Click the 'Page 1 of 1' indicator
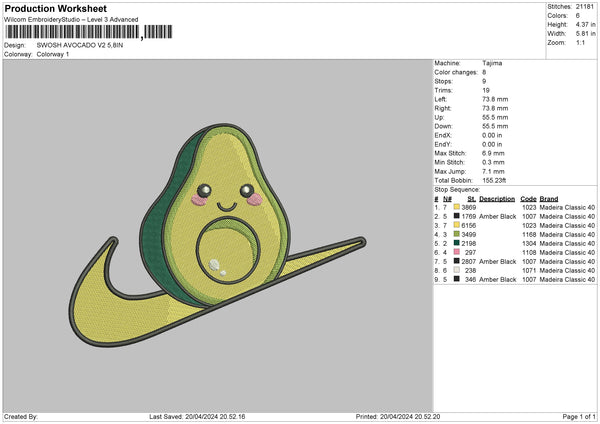Screen dimensions: 600x424 click(x=579, y=416)
